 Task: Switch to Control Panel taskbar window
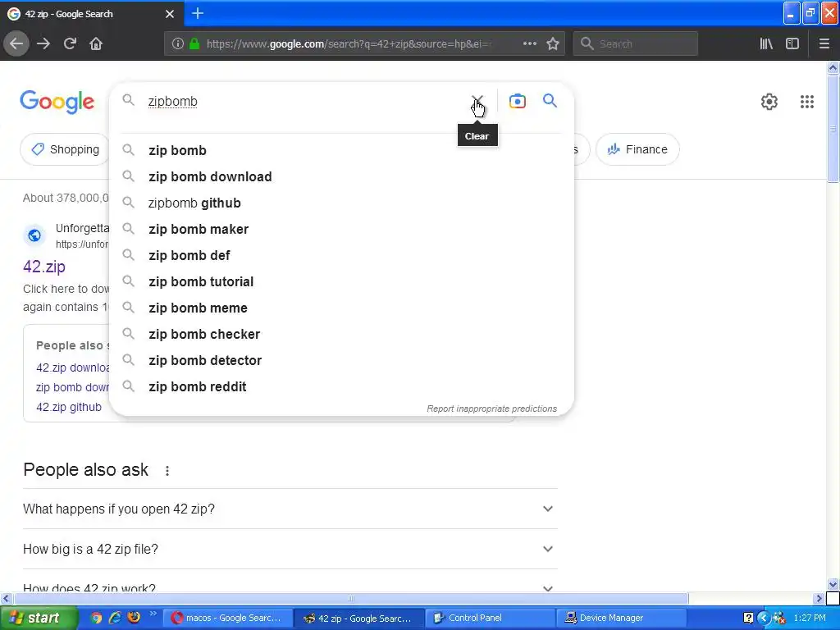click(x=491, y=619)
